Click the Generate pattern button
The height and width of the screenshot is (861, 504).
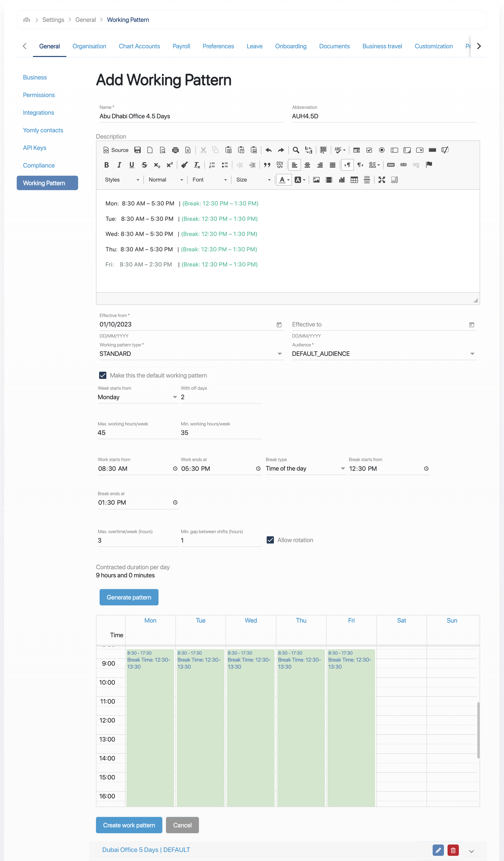pyautogui.click(x=129, y=597)
